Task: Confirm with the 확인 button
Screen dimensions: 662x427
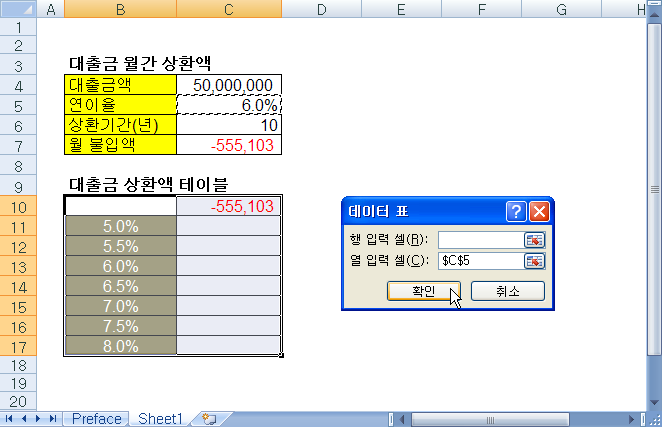Action: click(423, 291)
